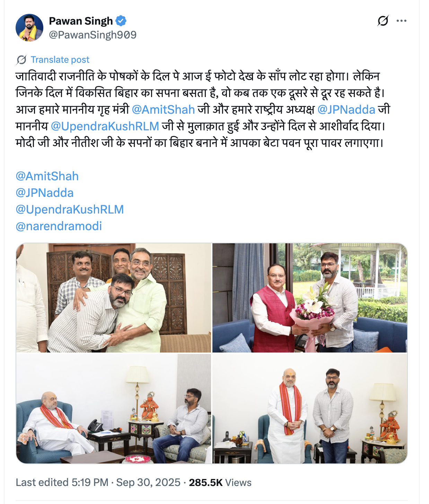Click the standalone @UpendraKushRLM mention line
The height and width of the screenshot is (504, 429).
(70, 209)
